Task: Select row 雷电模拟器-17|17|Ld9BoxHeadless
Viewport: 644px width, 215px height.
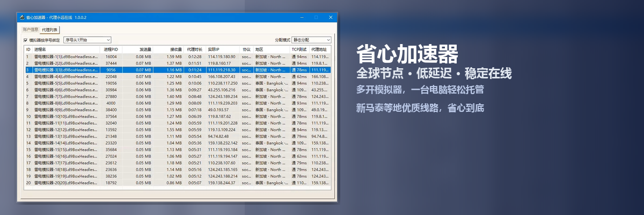Action: click(178, 163)
